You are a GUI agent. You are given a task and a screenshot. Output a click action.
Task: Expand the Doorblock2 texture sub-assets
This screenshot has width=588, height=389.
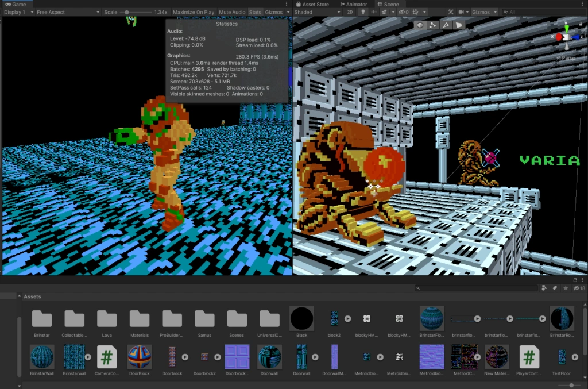click(218, 357)
